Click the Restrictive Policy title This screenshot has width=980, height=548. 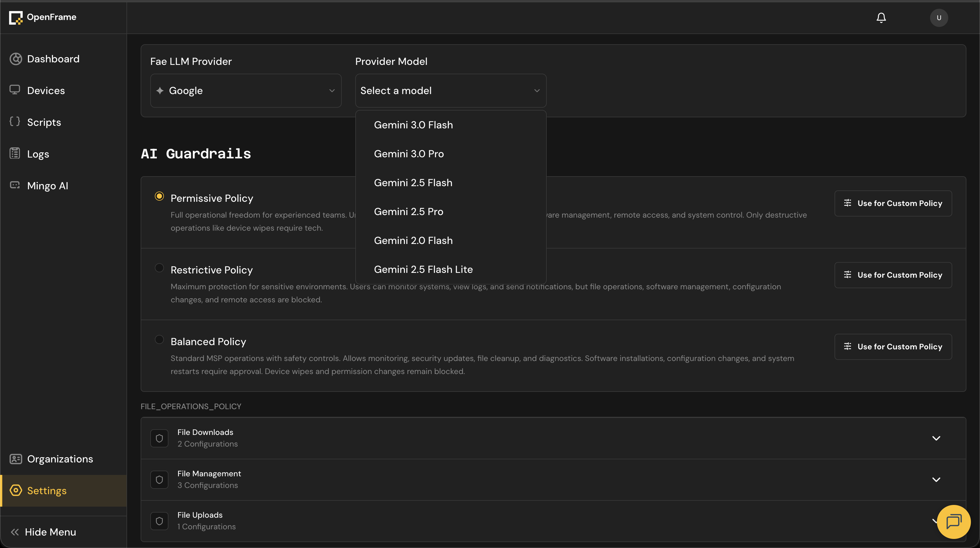(x=212, y=270)
